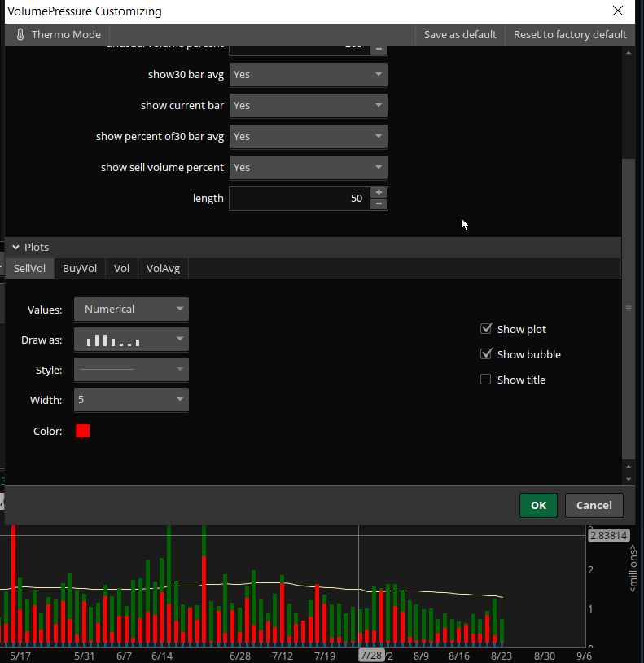Decrease unusual volume percent with minus stepper
644x663 pixels.
pos(379,49)
